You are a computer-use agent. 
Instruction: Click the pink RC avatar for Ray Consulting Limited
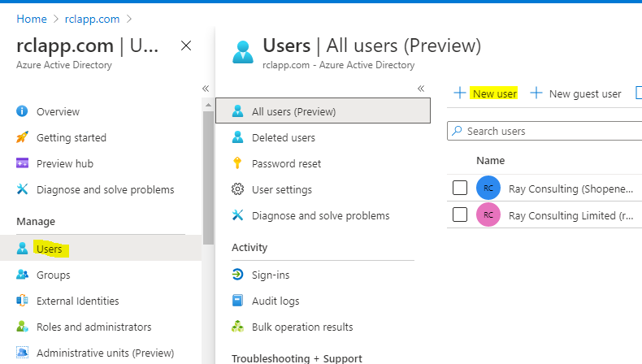488,214
